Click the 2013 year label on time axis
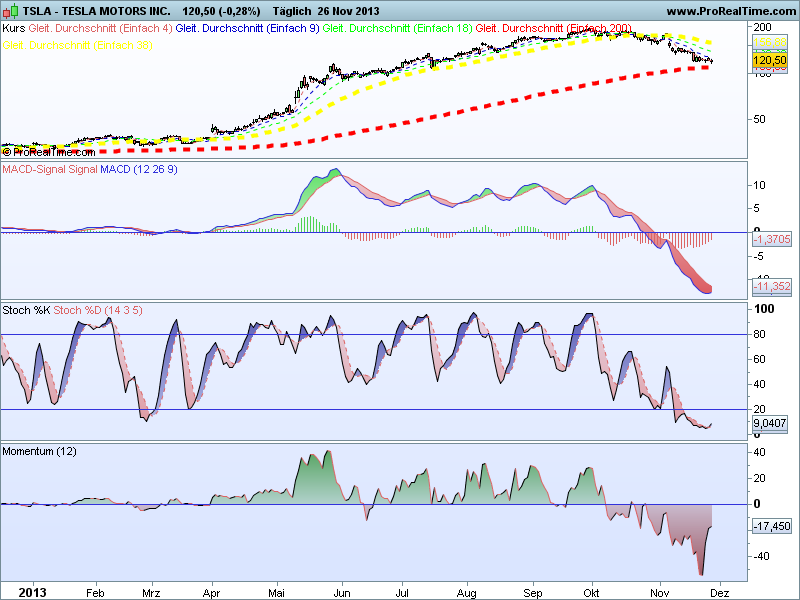Viewport: 800px width, 600px height. (x=32, y=592)
